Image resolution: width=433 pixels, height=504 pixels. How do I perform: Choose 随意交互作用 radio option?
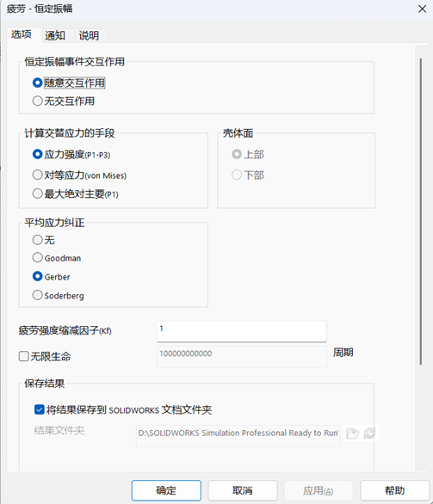click(x=69, y=83)
